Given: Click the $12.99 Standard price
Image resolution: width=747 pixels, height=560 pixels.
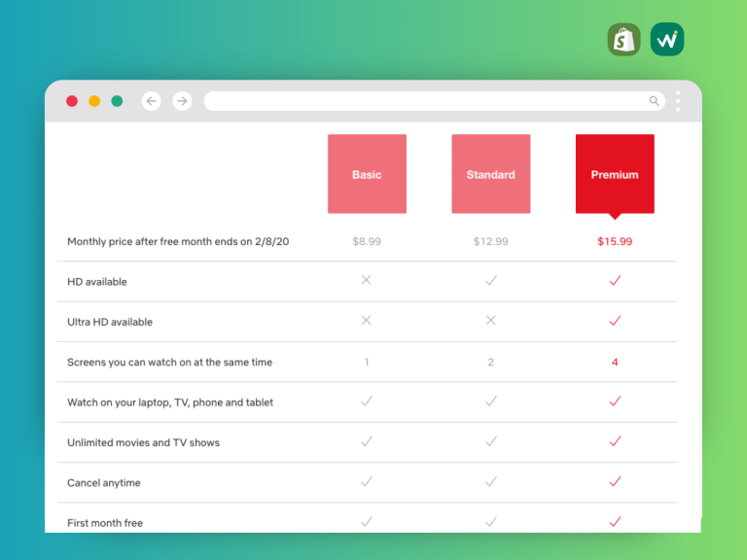Looking at the screenshot, I should click(490, 241).
